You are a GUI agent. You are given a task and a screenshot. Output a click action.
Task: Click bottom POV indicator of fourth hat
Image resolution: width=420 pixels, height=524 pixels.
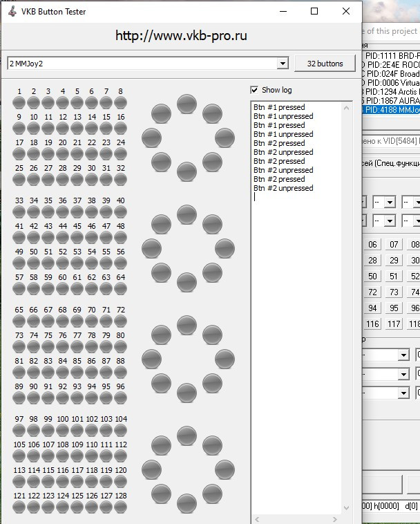pos(187,504)
